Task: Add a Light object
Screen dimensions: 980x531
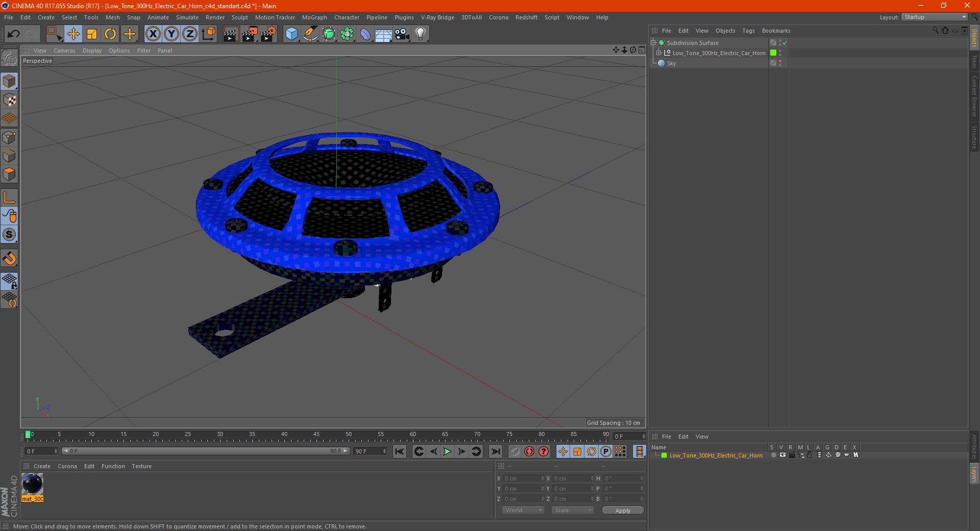Action: [421, 34]
